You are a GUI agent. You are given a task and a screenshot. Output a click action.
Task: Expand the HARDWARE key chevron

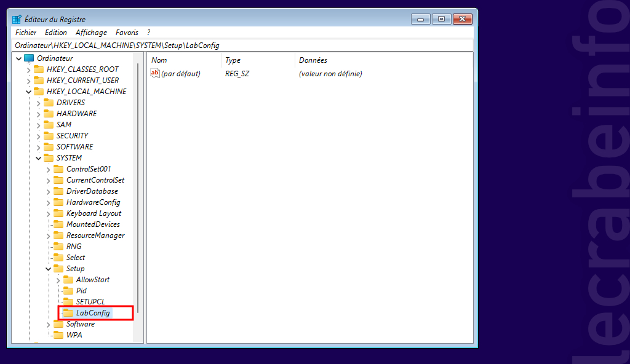pyautogui.click(x=39, y=114)
